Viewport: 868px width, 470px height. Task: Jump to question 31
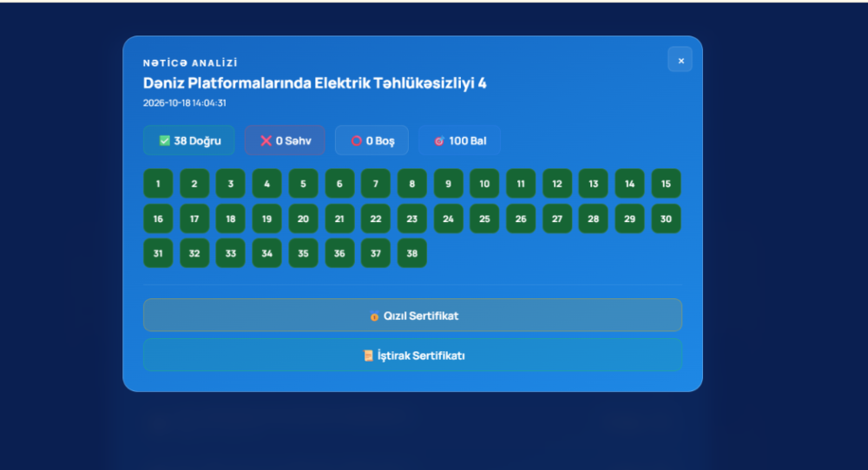[x=158, y=253]
